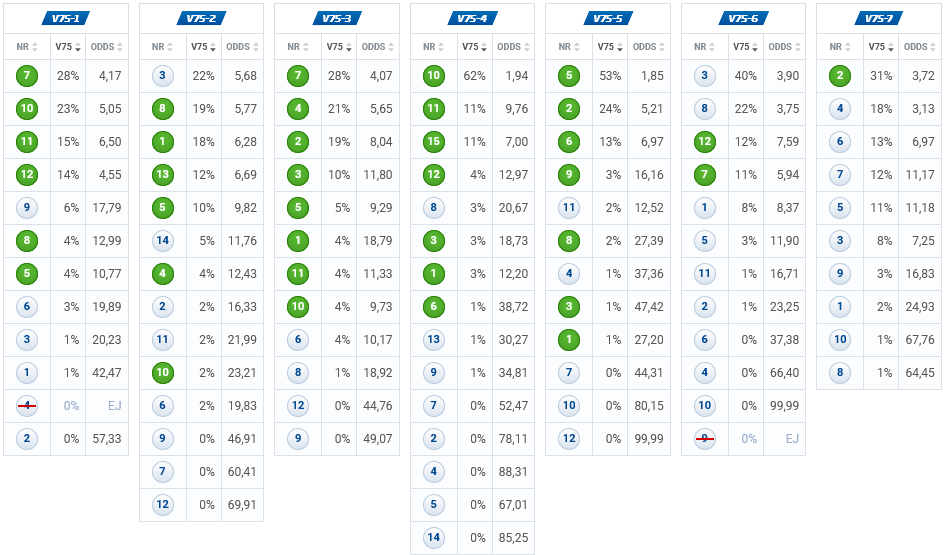Viewport: 949px width, 555px height.
Task: Click scratched horse 4 in V75-1
Action: click(28, 406)
